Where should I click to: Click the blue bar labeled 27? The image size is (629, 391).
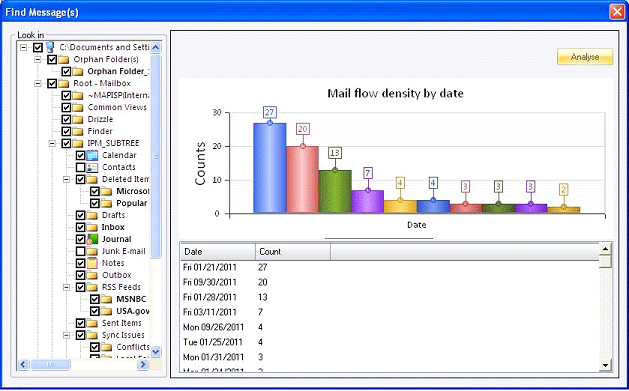pyautogui.click(x=270, y=168)
